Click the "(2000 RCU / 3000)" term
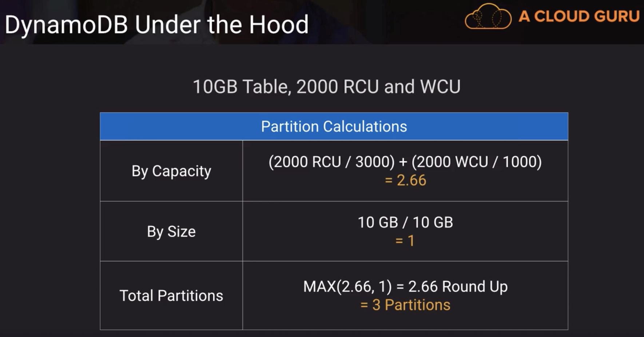This screenshot has width=644, height=337. click(x=331, y=162)
